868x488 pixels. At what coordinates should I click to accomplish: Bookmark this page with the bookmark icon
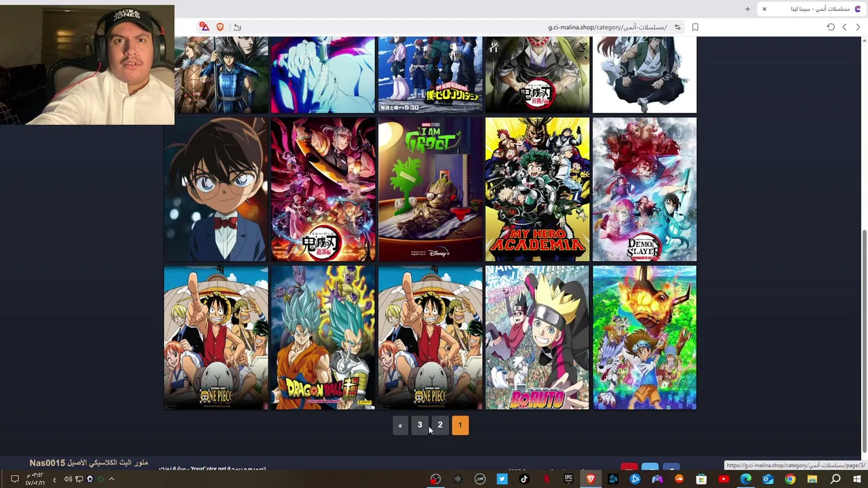(695, 27)
